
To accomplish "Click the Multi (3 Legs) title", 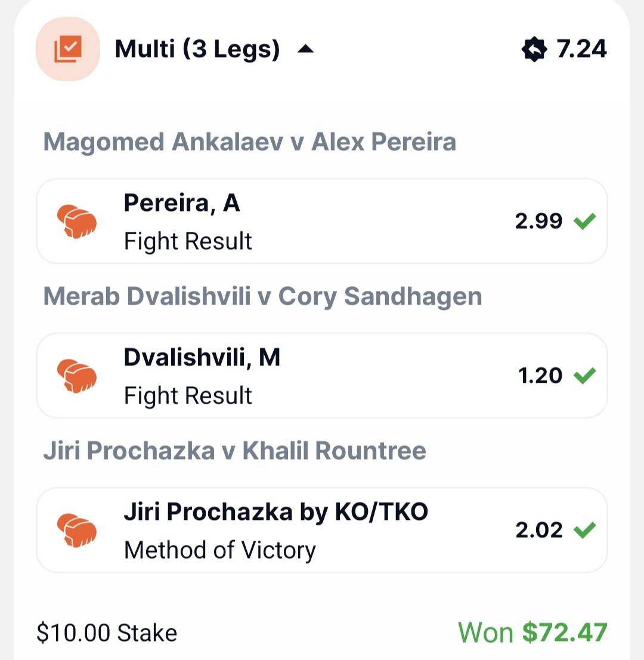I will click(x=197, y=49).
